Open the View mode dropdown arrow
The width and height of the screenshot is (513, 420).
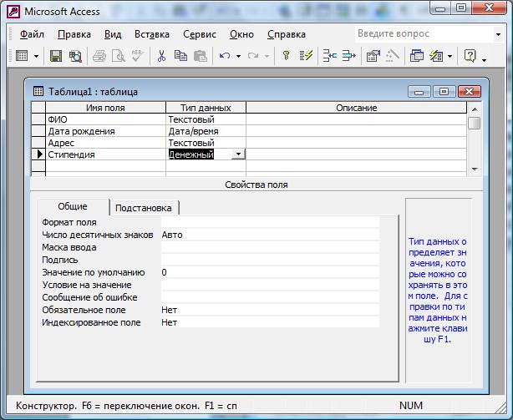(x=36, y=56)
